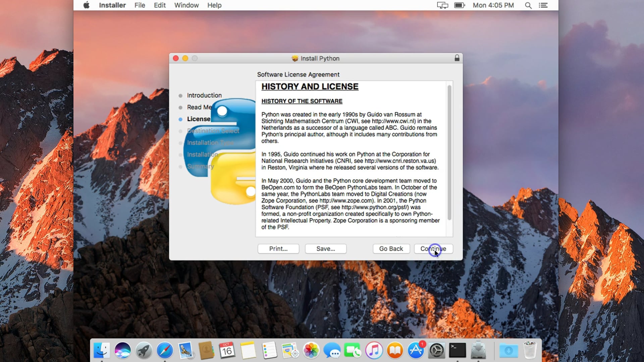Click the Go Back button

[x=391, y=249]
